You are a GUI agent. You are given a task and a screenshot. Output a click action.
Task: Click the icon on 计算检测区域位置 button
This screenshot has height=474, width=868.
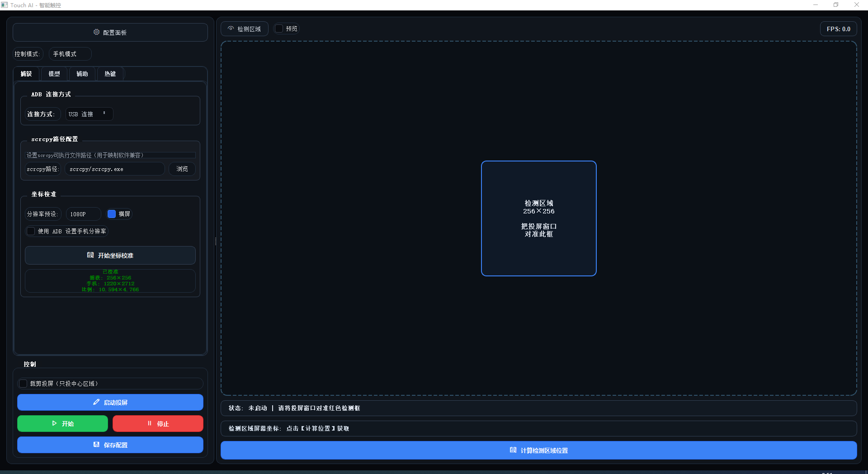pyautogui.click(x=513, y=450)
